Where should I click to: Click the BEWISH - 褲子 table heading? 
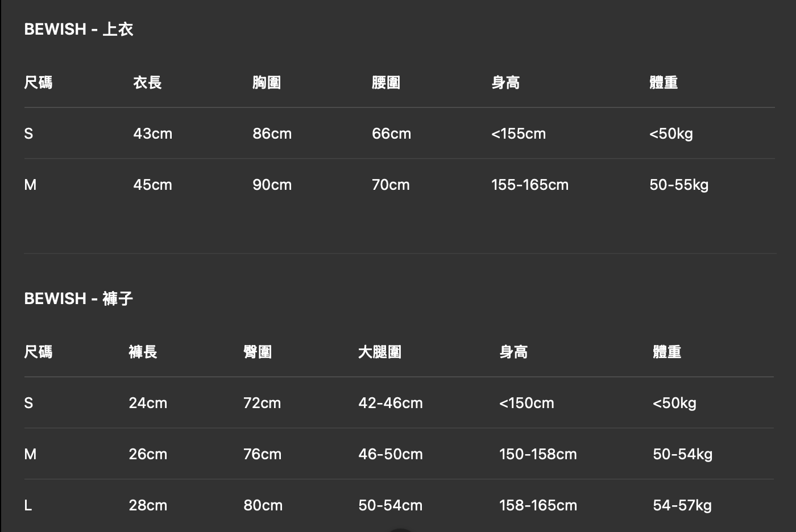(78, 298)
